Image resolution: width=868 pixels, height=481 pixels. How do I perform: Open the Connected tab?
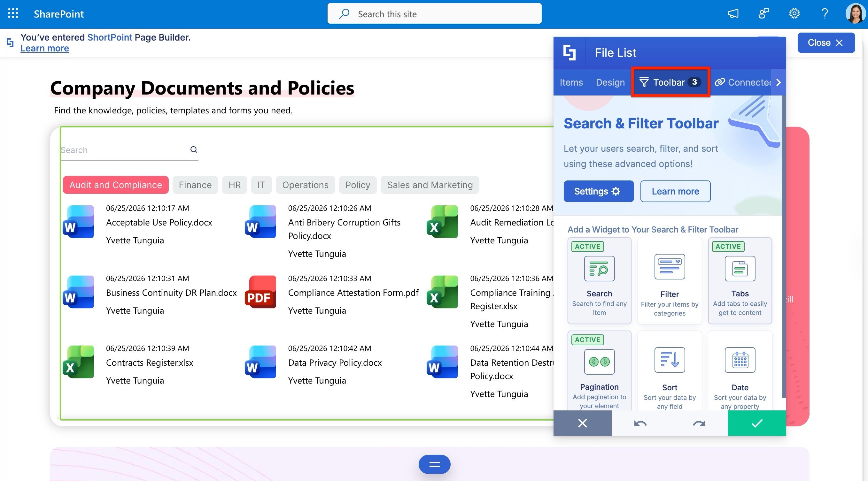[x=743, y=82]
